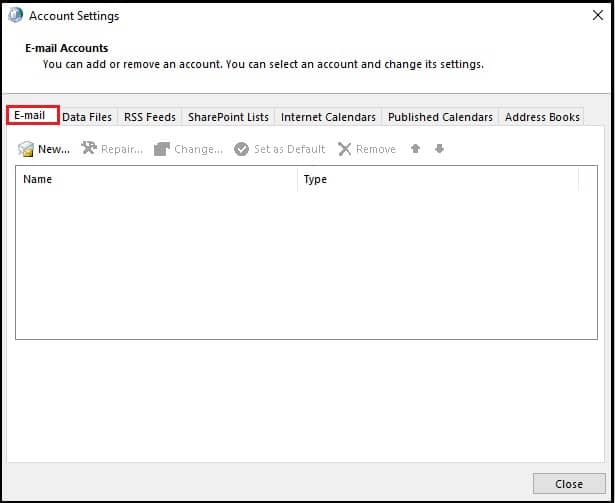This screenshot has width=615, height=503.
Task: Open the Internet Calendars tab
Action: tap(328, 117)
